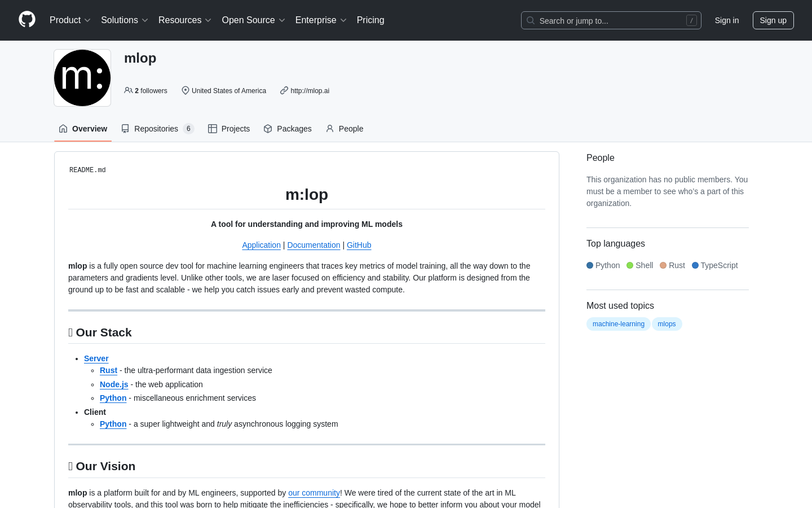Open the GitHub home logo
This screenshot has width=812, height=508.
click(x=27, y=20)
